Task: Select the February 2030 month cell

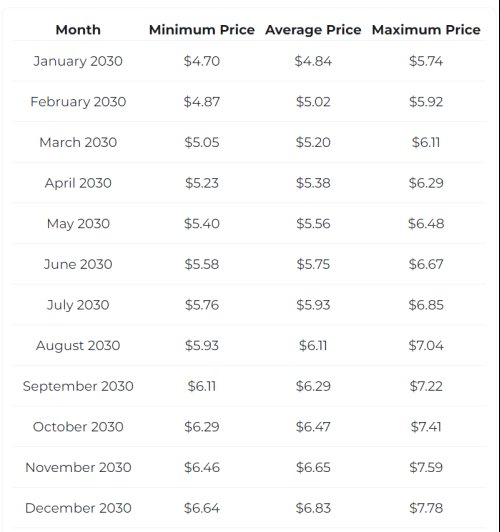Action: [78, 102]
